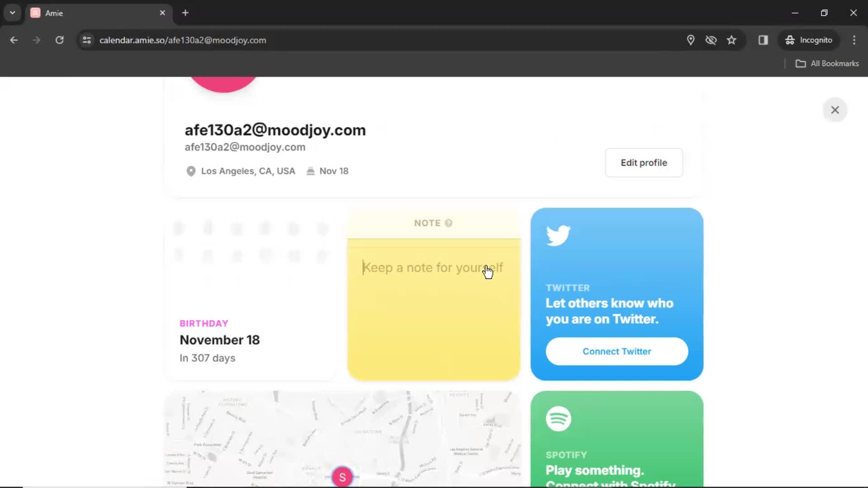This screenshot has height=488, width=868.
Task: Click Connect Twitter button
Action: click(x=617, y=351)
